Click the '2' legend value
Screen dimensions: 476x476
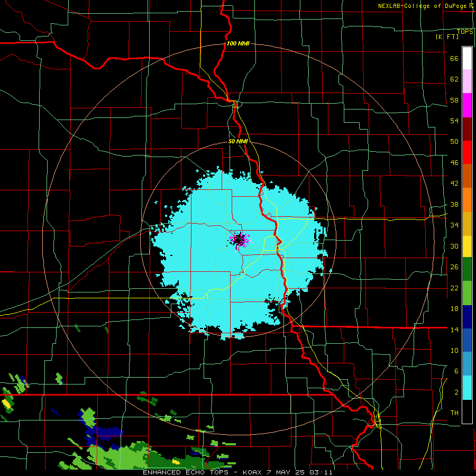456,392
